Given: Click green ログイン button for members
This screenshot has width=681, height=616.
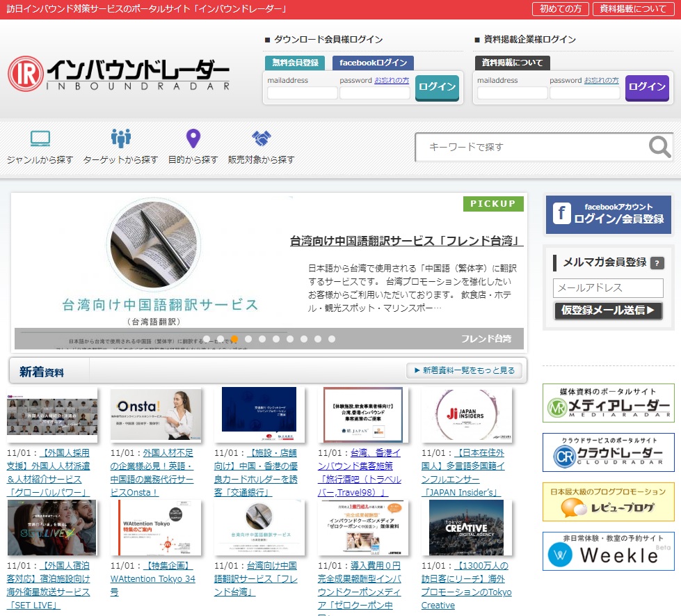Looking at the screenshot, I should click(437, 88).
